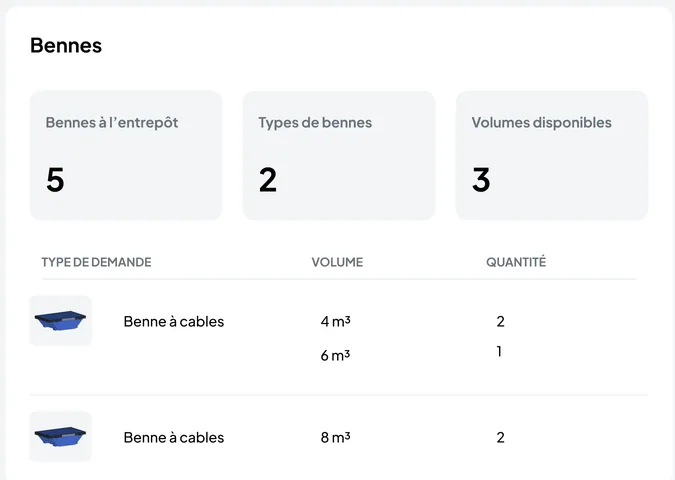The height and width of the screenshot is (480, 675).
Task: Open the Volumes disponibles stat card
Action: [552, 155]
